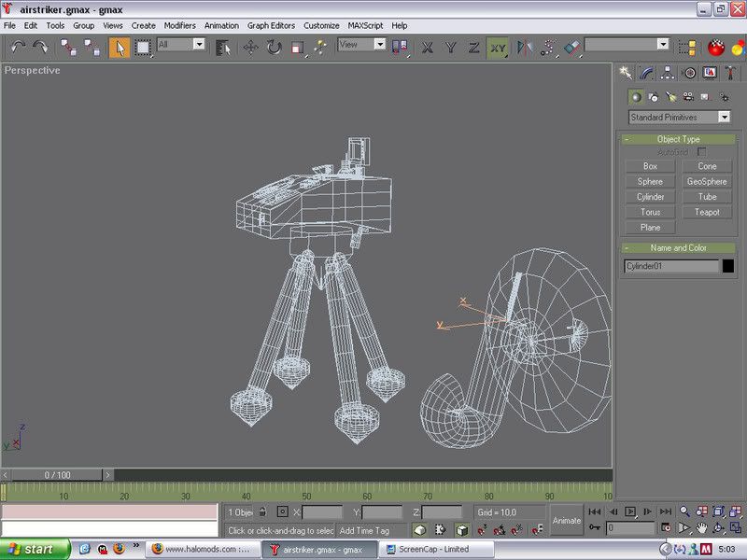Image resolution: width=747 pixels, height=560 pixels.
Task: Click the GeoSphere primitive button
Action: click(x=707, y=181)
